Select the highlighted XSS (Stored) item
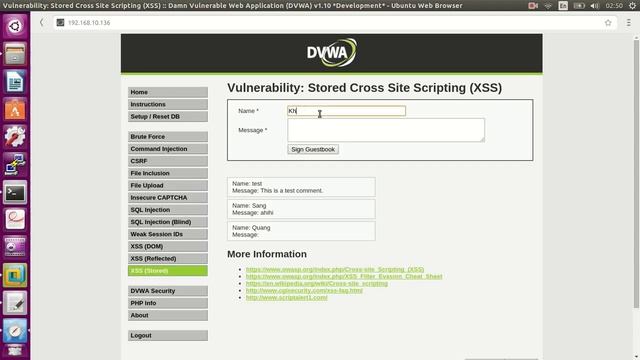 tap(168, 271)
